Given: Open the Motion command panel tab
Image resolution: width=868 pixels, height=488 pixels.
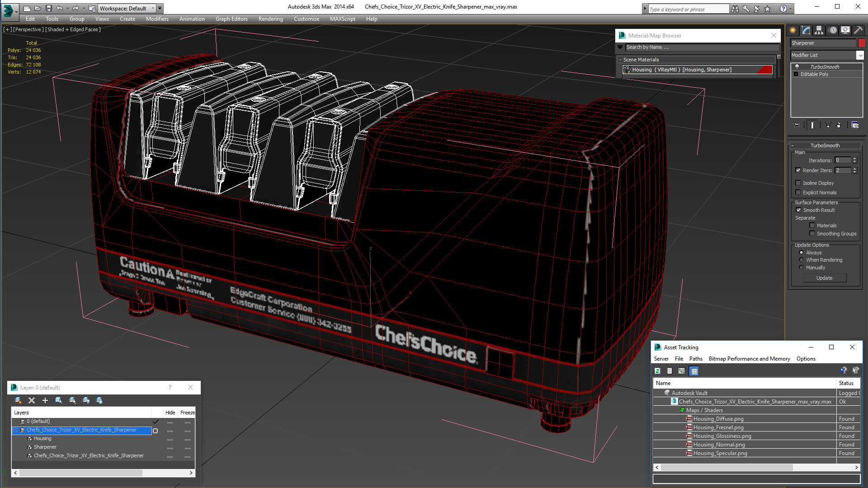Looking at the screenshot, I should [833, 30].
